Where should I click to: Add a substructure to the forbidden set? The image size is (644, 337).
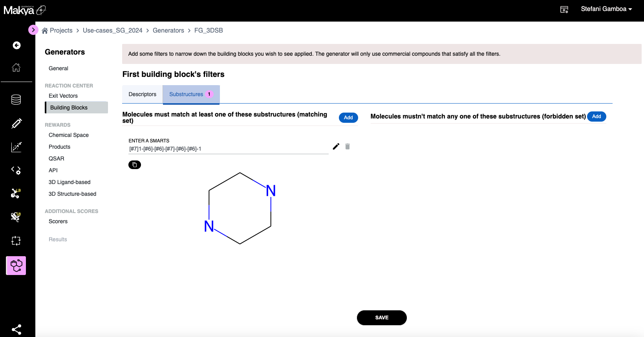(596, 117)
